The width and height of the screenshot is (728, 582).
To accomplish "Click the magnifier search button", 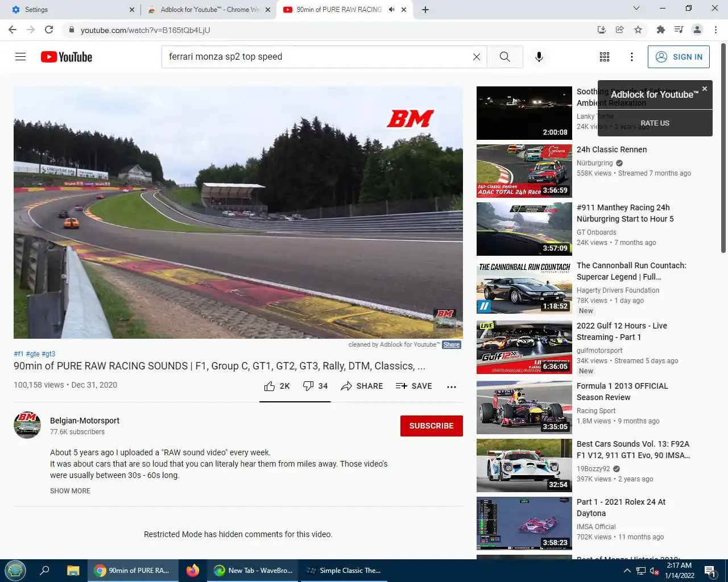I will [504, 57].
